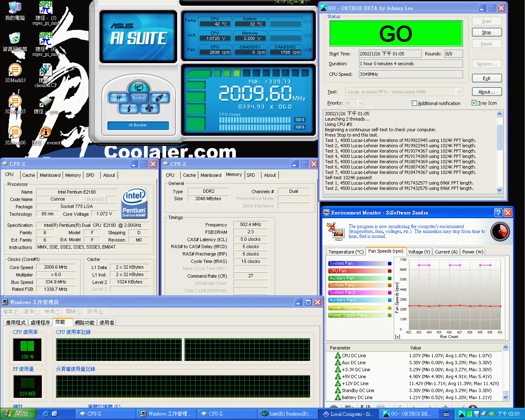The image size is (525, 420).
Task: Switch to Temperature (°C) tab in Sandra
Action: 346,252
